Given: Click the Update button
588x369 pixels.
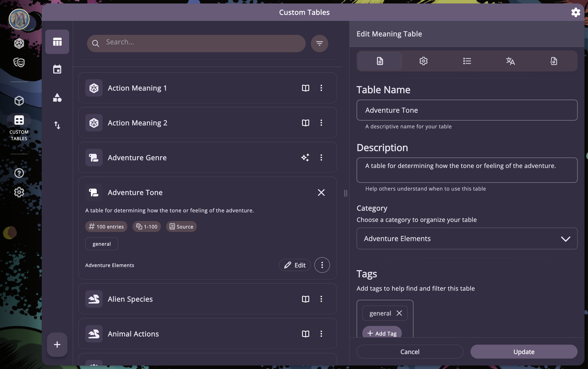Looking at the screenshot, I should 524,352.
